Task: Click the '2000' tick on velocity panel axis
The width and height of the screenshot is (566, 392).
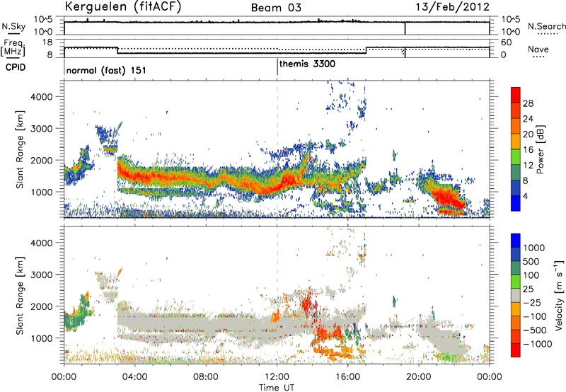Action: point(42,306)
